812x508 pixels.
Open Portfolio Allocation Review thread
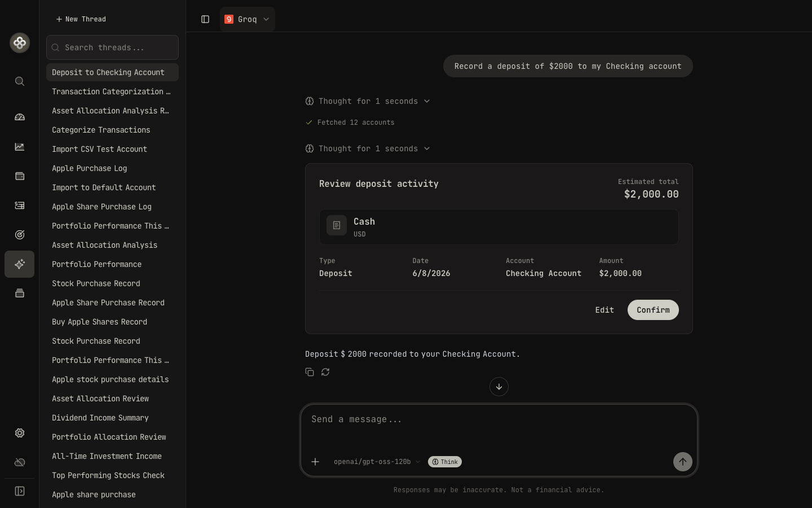point(112,437)
